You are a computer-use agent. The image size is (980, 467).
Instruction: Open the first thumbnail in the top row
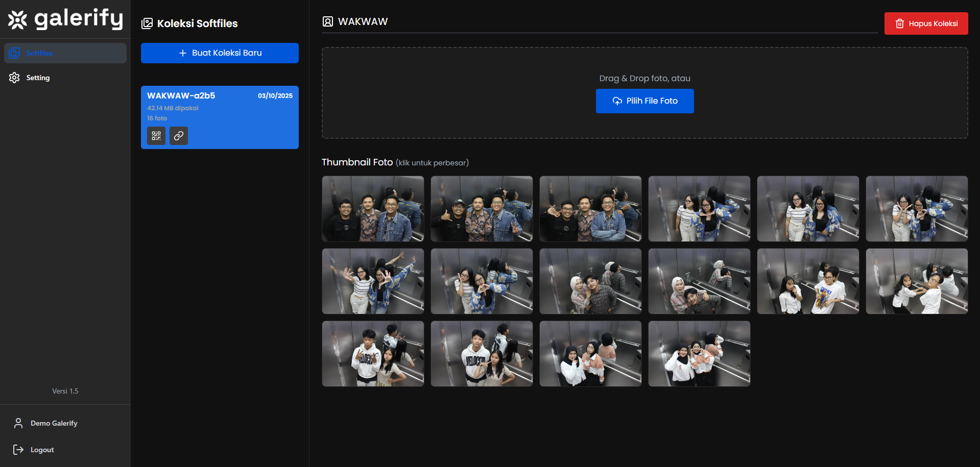tap(373, 209)
